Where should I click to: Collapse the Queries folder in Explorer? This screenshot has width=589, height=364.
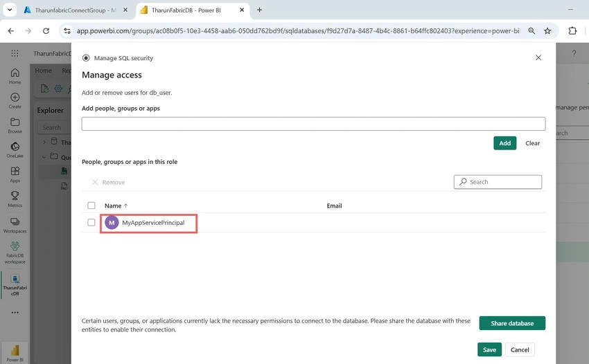(44, 157)
